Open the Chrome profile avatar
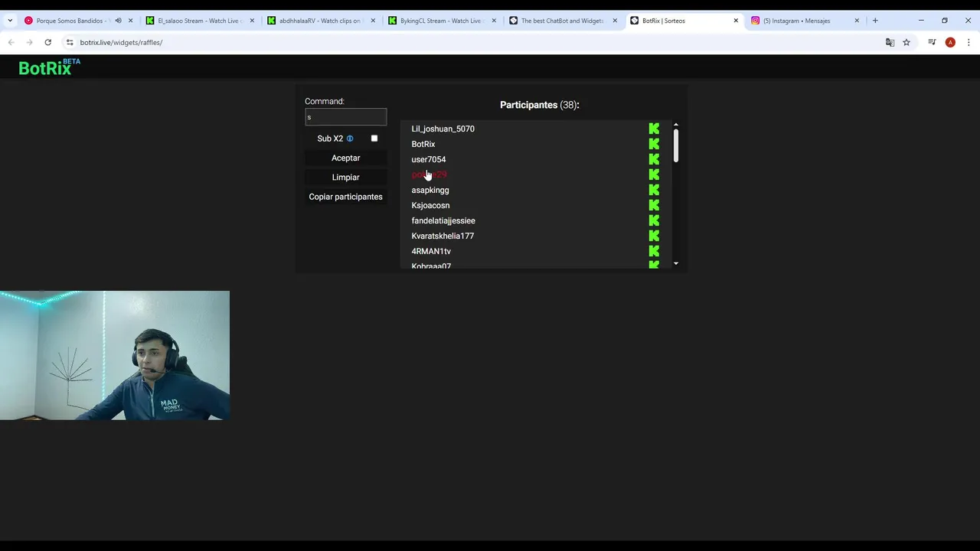Viewport: 980px width, 551px height. [950, 42]
